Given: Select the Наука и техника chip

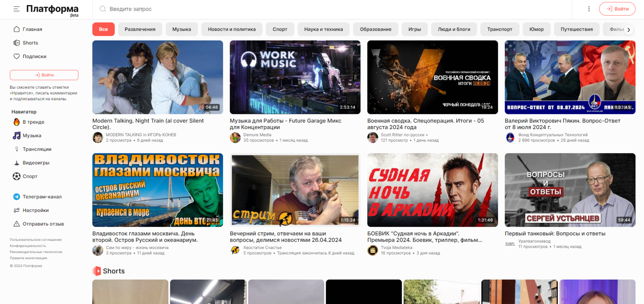Looking at the screenshot, I should coord(324,29).
